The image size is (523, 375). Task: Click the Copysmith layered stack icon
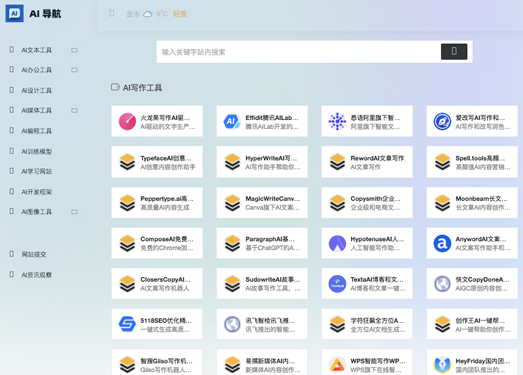[337, 203]
